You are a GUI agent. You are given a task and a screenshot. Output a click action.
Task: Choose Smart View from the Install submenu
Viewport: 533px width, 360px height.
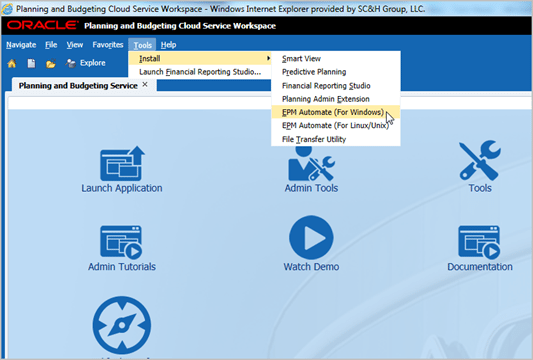pyautogui.click(x=336, y=58)
